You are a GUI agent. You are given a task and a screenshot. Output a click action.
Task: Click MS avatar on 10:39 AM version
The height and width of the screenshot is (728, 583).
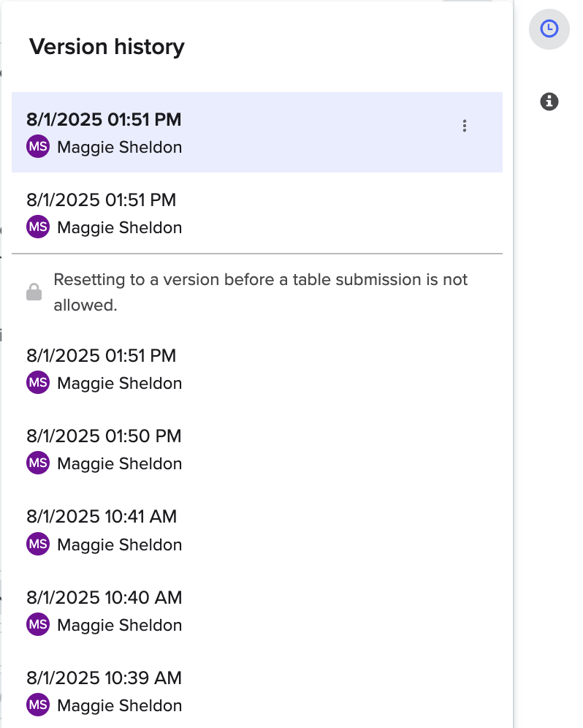tap(38, 705)
